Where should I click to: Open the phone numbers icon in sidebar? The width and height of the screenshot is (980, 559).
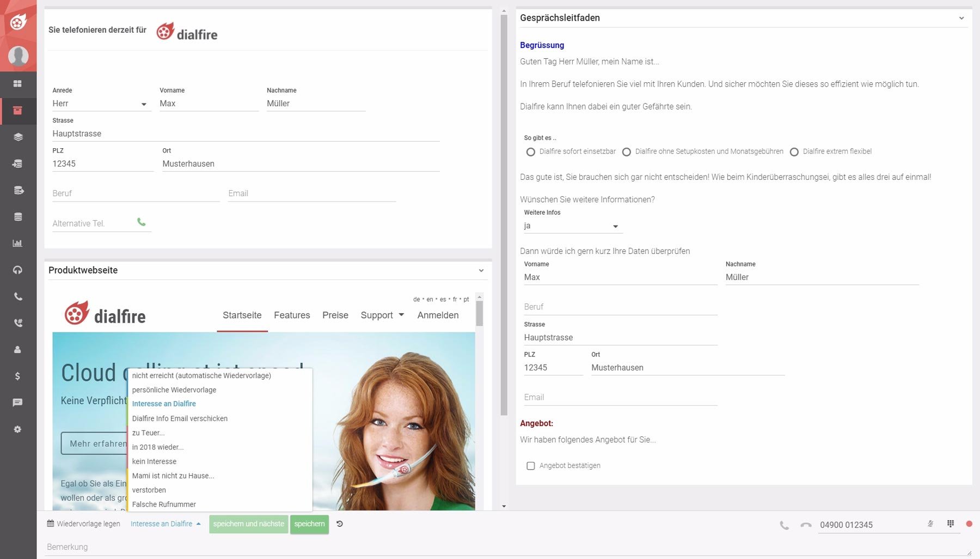[18, 323]
